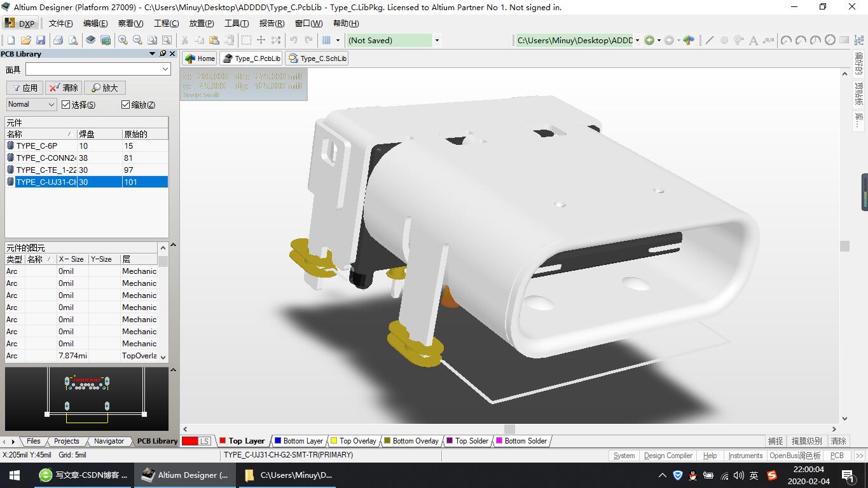This screenshot has width=868, height=488.
Task: Click the Place Coordinate tool icon
Action: coord(768,40)
